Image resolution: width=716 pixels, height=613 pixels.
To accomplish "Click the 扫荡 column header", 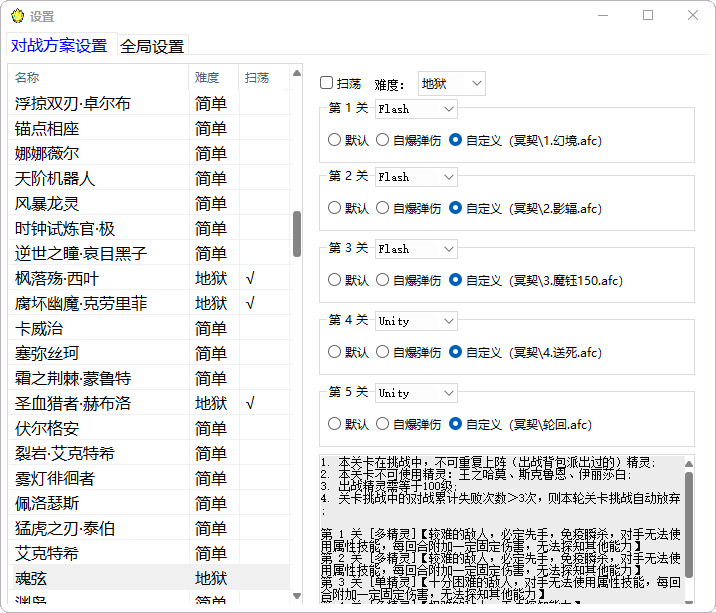I will (264, 77).
